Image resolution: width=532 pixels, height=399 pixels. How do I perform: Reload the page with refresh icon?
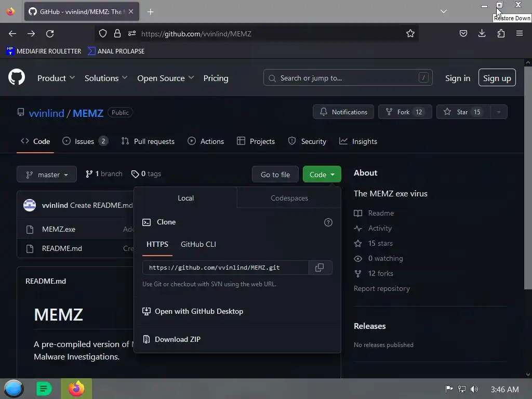(50, 34)
